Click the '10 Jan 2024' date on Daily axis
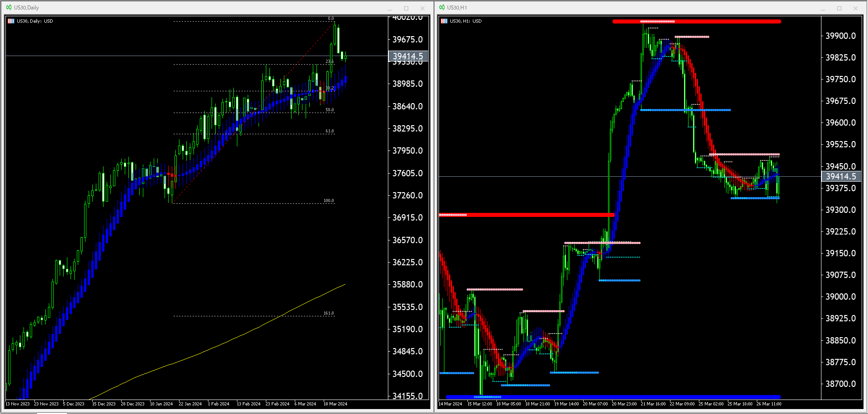 pyautogui.click(x=161, y=404)
